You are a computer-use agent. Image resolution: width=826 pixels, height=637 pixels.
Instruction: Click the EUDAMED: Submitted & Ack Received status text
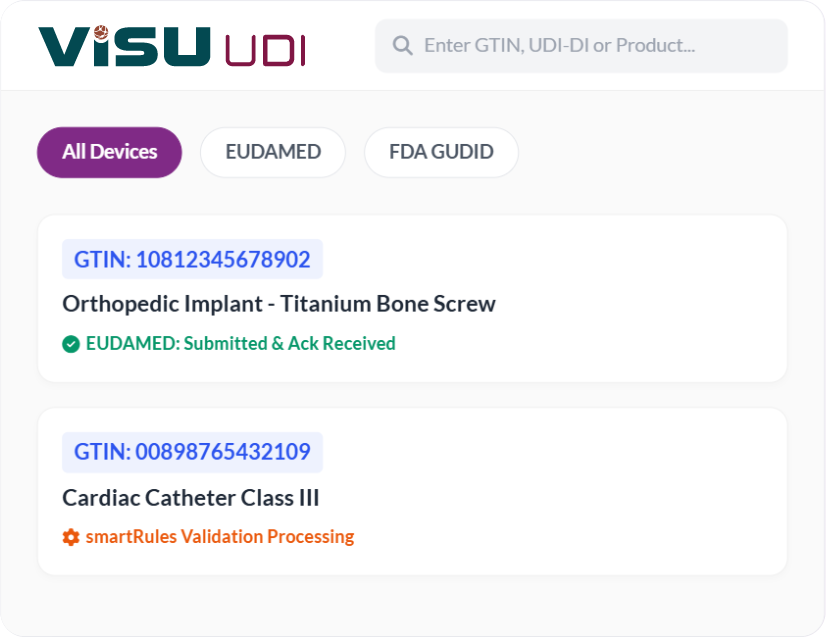[240, 343]
